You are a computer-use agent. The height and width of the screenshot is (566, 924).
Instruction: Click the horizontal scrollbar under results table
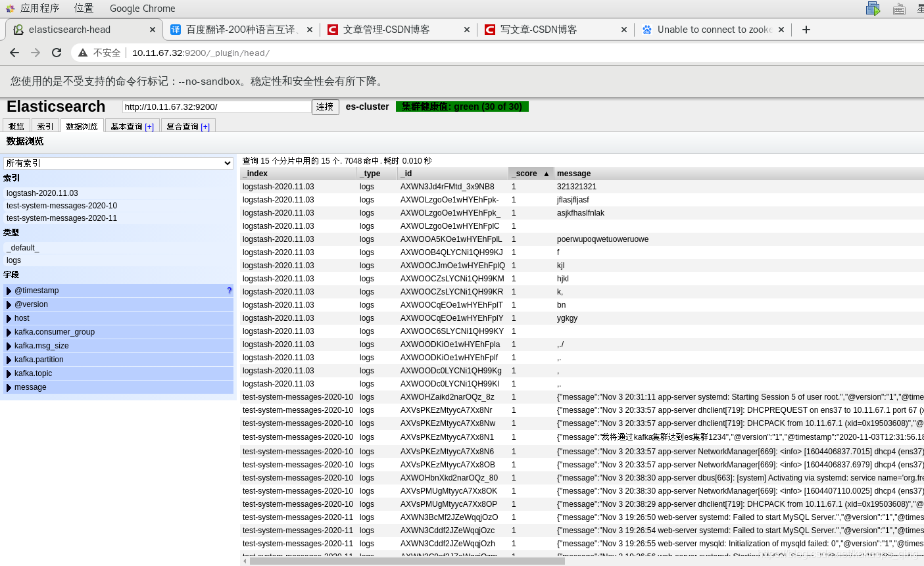(x=406, y=561)
